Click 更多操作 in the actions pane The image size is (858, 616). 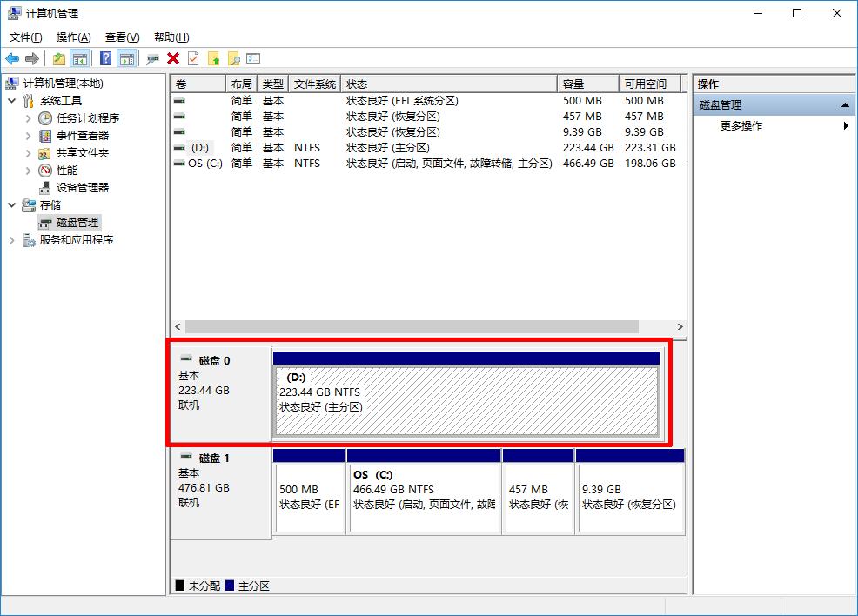(x=741, y=126)
